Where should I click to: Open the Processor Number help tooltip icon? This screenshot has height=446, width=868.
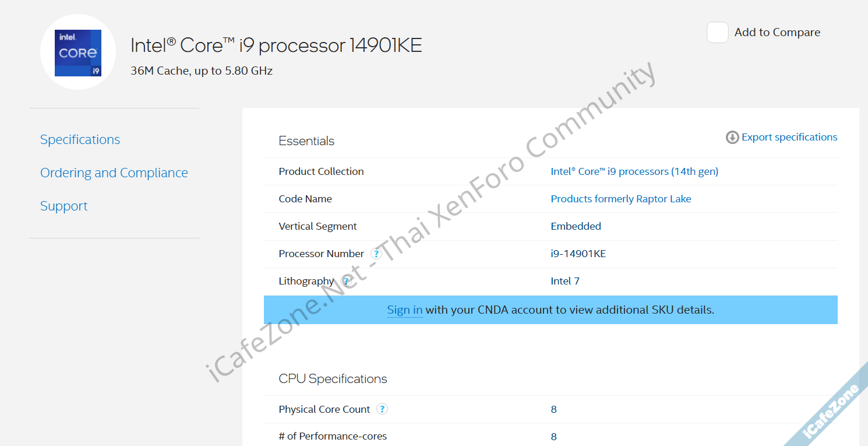[x=376, y=254]
